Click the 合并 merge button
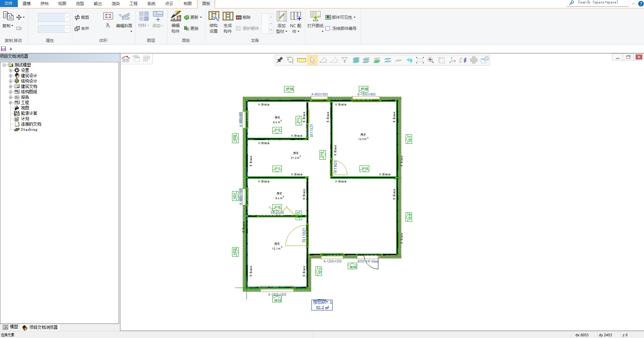The image size is (644, 338). (x=82, y=29)
